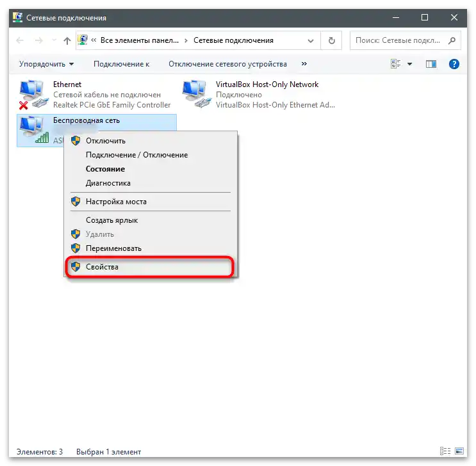The image size is (476, 466).
Task: Click the window title bar network icon
Action: (17, 17)
